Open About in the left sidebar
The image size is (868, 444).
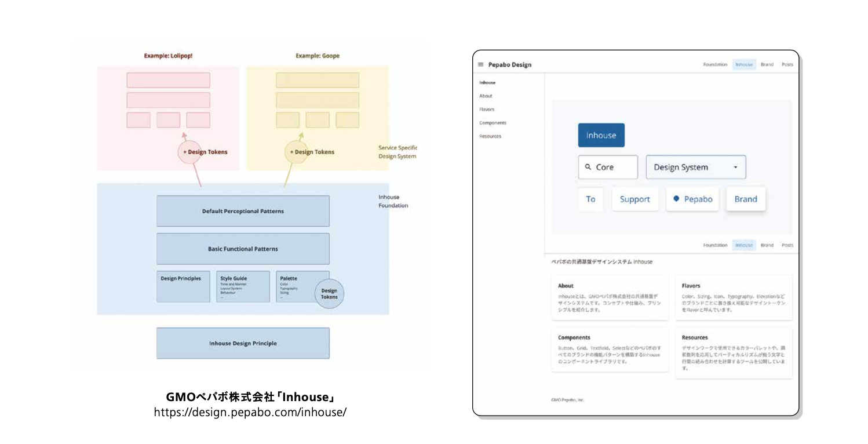tap(486, 96)
